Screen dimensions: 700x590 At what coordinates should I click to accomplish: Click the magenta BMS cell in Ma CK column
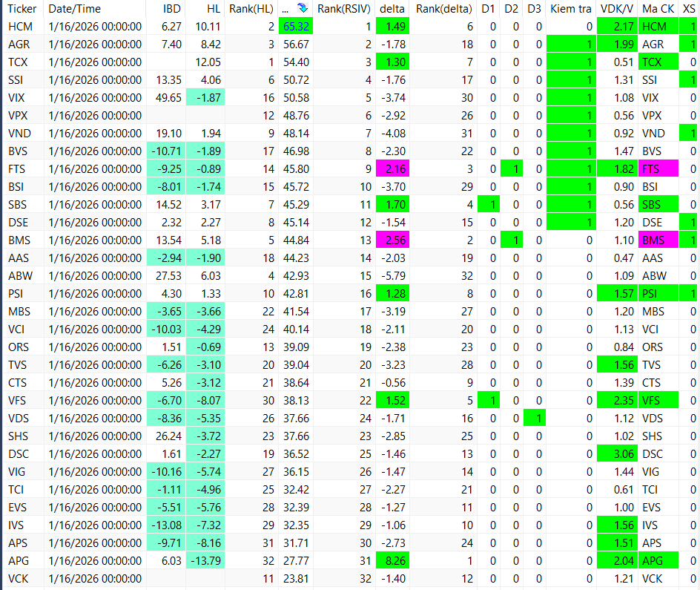coord(658,240)
